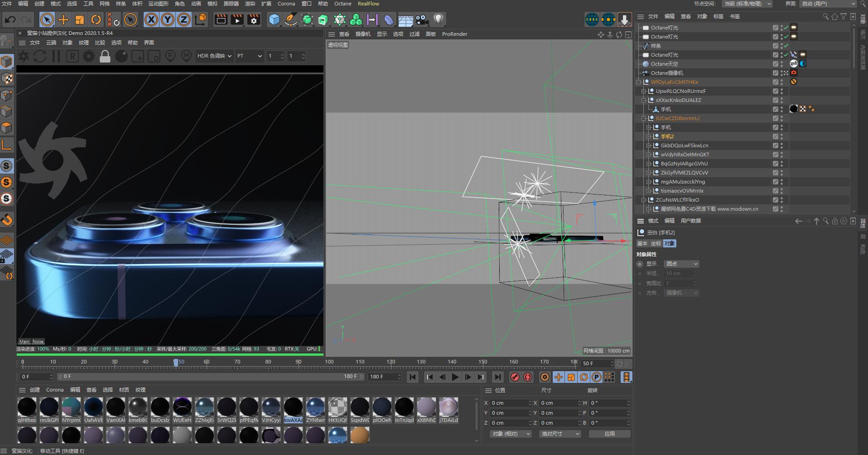Open the 当前 (标准/物理) node space dropdown

pyautogui.click(x=747, y=4)
